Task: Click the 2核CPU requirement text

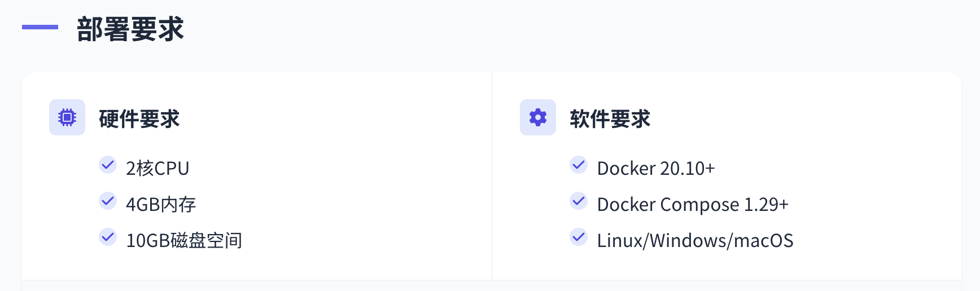Action: [158, 168]
